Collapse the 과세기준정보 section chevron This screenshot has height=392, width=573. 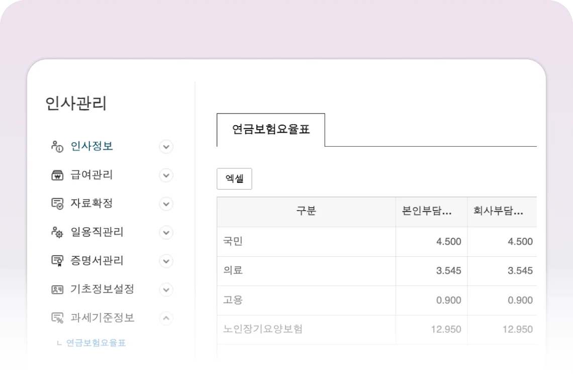166,318
